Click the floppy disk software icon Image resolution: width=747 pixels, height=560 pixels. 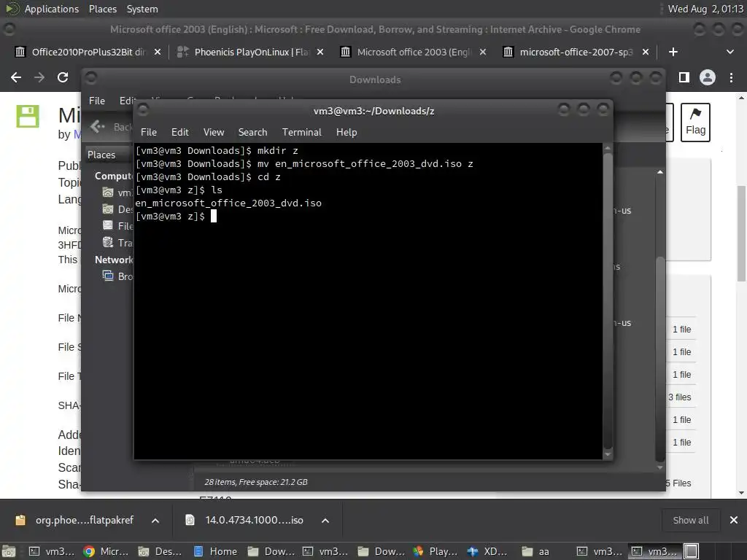[28, 116]
